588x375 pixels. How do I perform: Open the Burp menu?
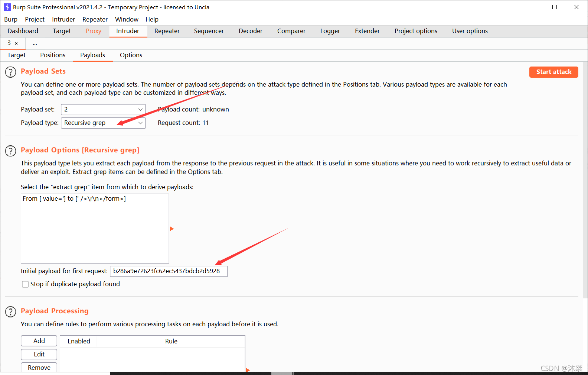click(x=11, y=19)
